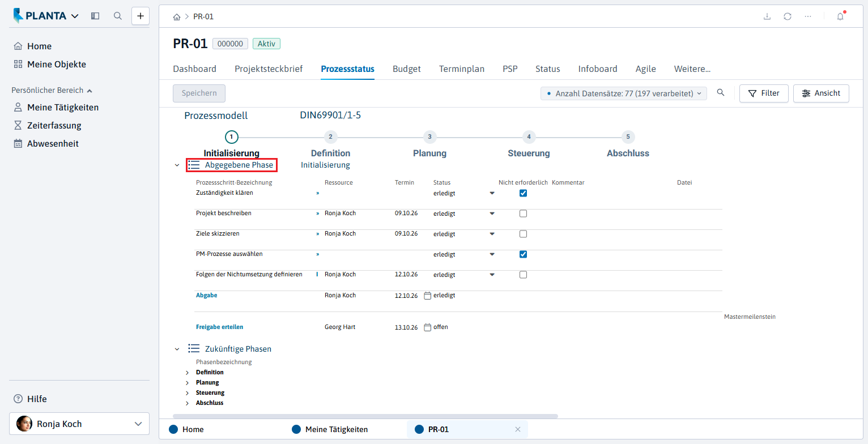Click the toolbar search magnifier next to Filter
This screenshot has height=444, width=868.
pos(721,93)
